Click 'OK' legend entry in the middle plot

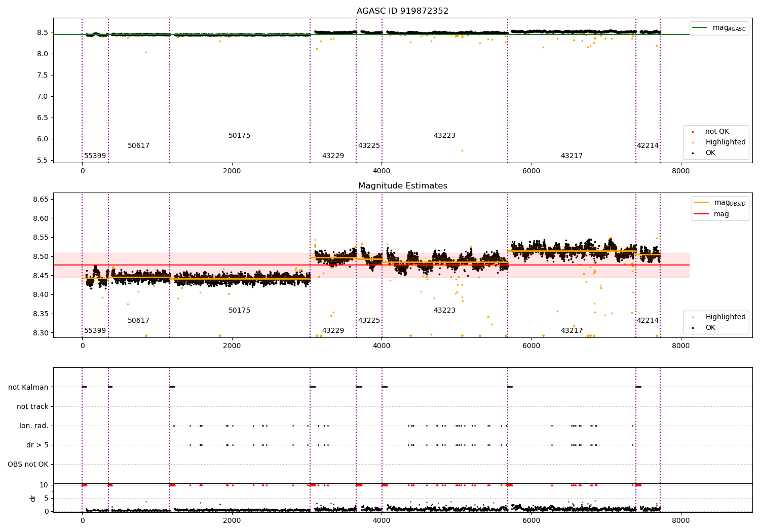pos(704,328)
